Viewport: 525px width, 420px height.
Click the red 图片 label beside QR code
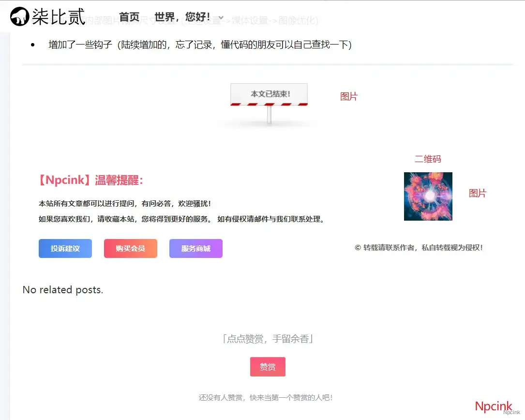point(477,194)
